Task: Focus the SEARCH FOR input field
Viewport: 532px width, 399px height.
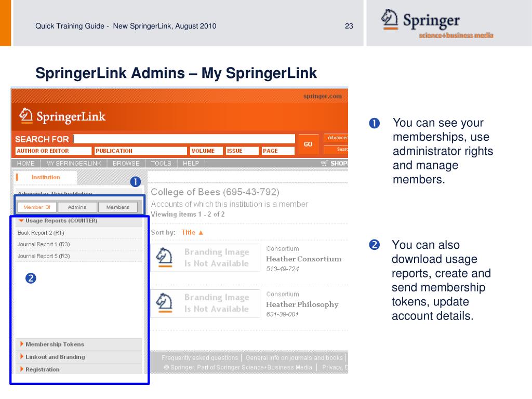Action: 184,139
